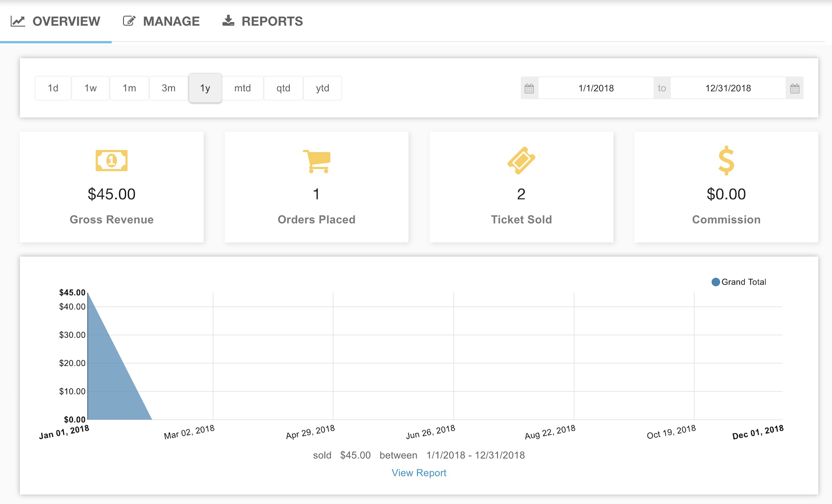Select the 1y range button

pos(205,88)
